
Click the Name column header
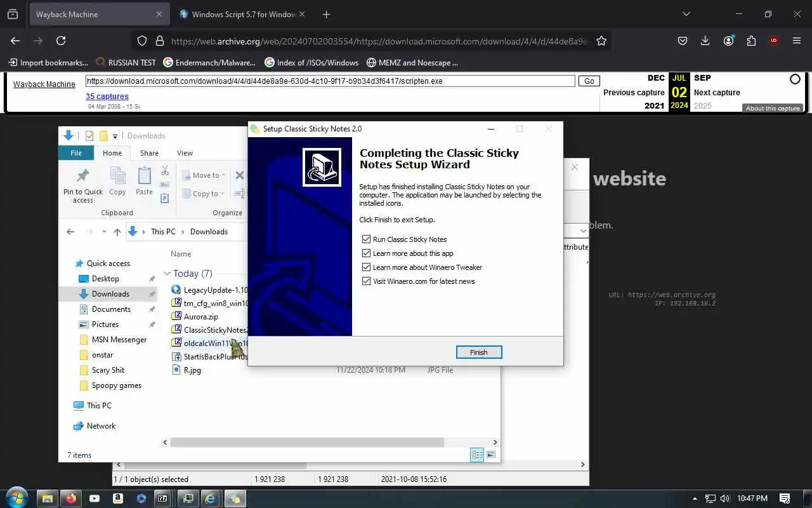click(181, 254)
